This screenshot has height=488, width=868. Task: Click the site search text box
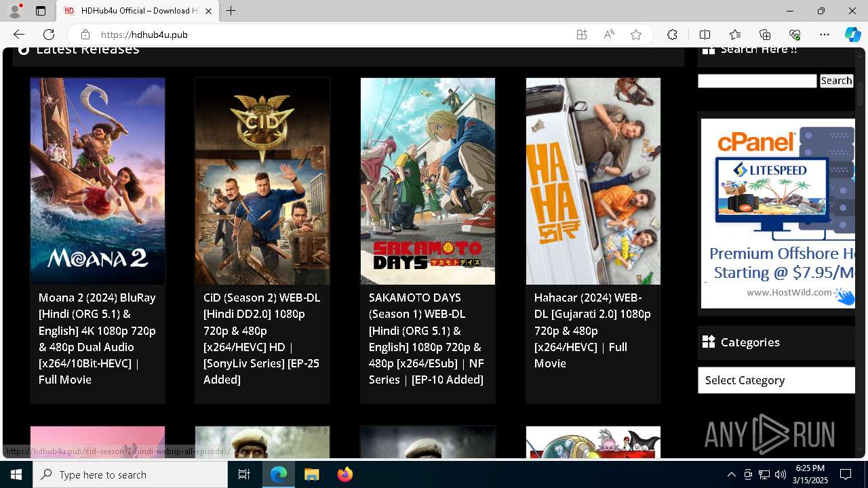pyautogui.click(x=757, y=81)
